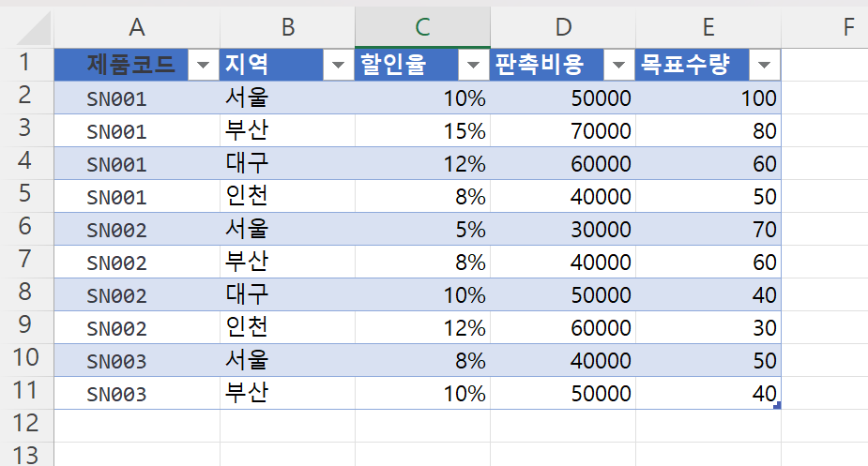
Task: Select column C header
Action: click(422, 27)
